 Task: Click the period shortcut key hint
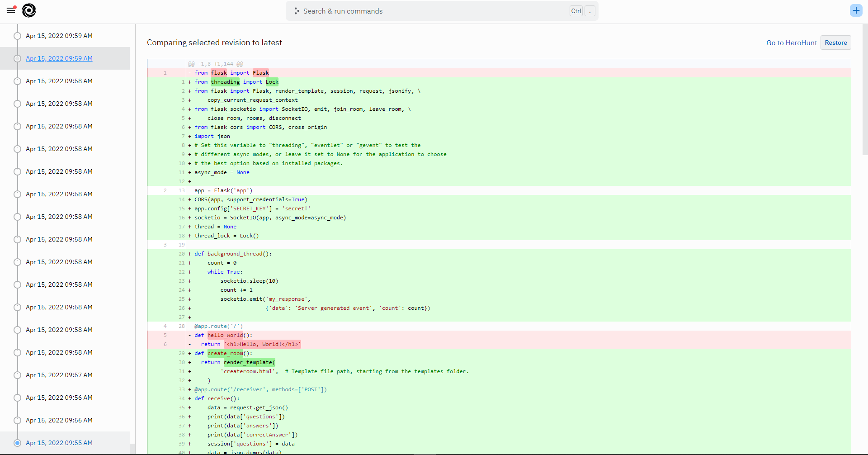coord(590,11)
